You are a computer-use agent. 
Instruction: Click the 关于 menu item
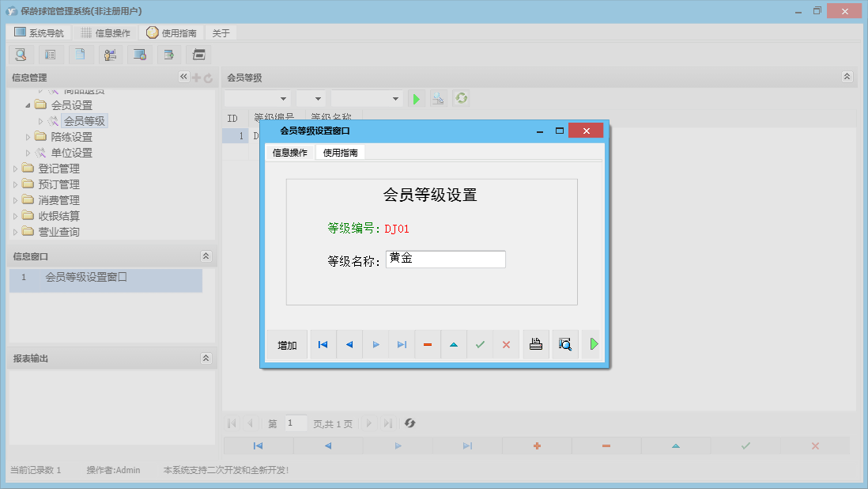tap(220, 32)
